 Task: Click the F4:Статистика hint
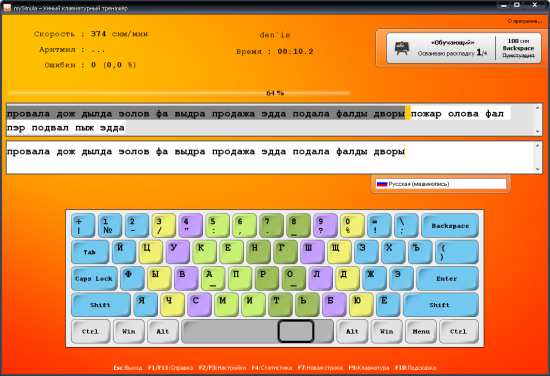pos(272,368)
